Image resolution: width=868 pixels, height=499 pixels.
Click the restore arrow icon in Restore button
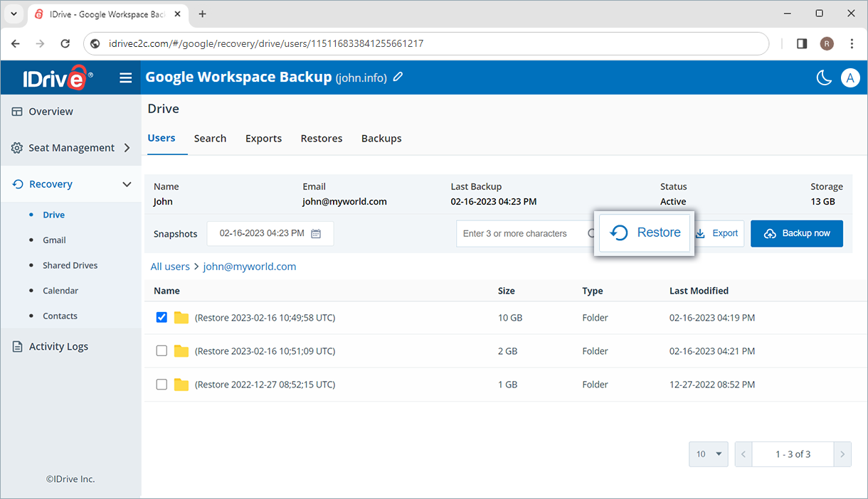(x=618, y=232)
